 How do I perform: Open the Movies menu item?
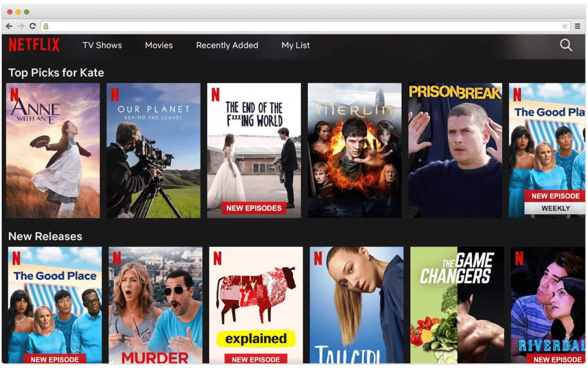coord(159,45)
